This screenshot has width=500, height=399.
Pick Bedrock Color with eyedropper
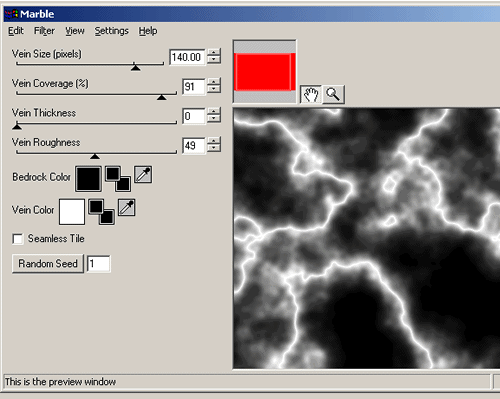[143, 174]
